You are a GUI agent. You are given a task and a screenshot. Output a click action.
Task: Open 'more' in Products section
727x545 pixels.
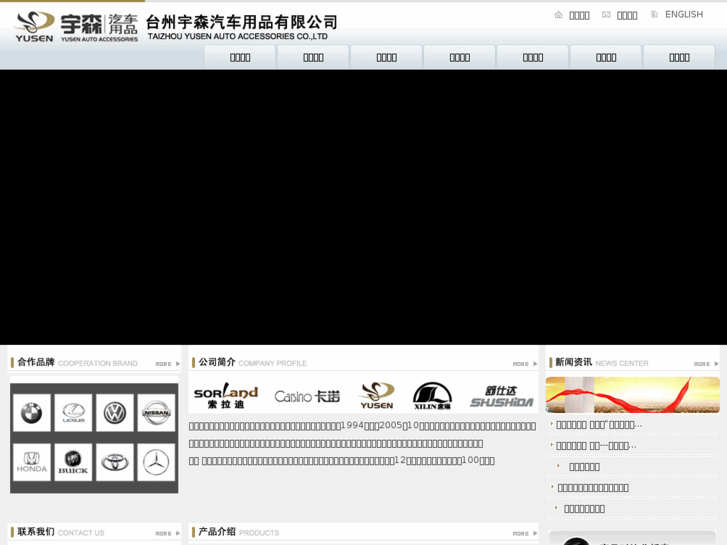525,534
